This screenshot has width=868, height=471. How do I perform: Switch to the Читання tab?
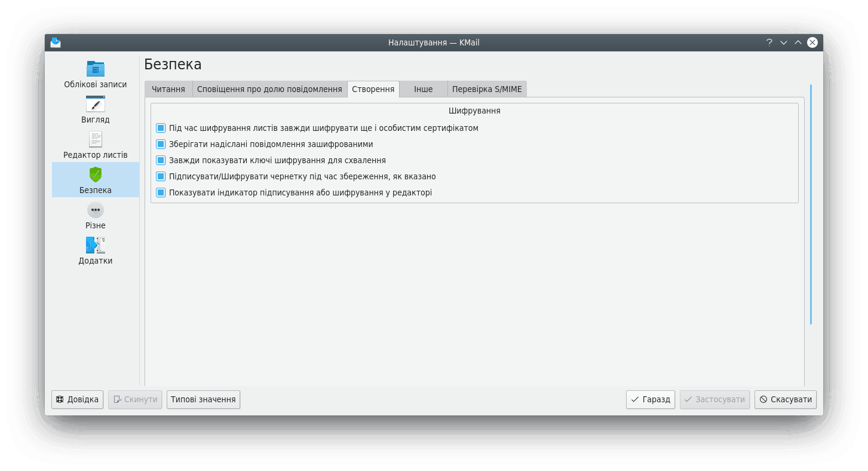click(168, 89)
